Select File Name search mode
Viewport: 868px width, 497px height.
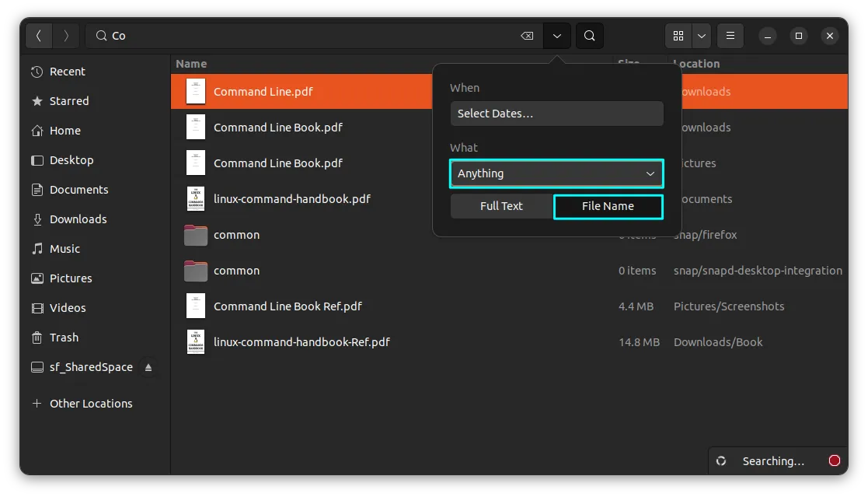pos(608,206)
